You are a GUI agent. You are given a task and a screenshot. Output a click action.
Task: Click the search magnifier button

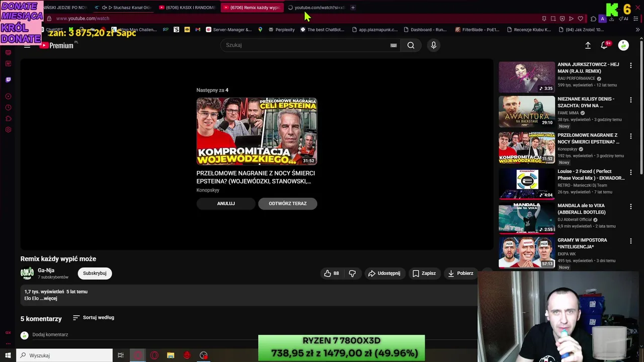[x=411, y=45]
